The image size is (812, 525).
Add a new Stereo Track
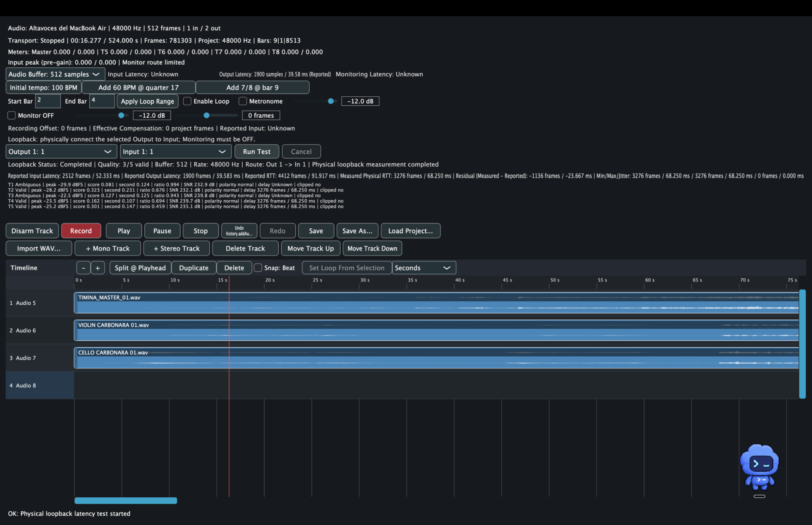click(x=176, y=248)
